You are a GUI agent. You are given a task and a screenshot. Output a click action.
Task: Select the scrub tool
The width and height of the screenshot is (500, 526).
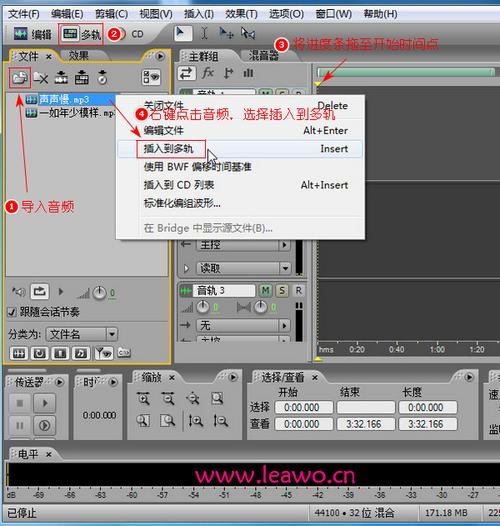coord(248,34)
